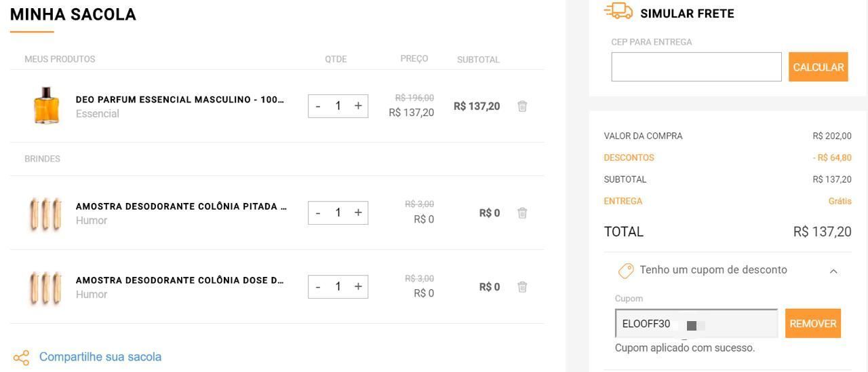Increase quantity of Colônia Dose sample
This screenshot has height=372, width=868.
(358, 286)
